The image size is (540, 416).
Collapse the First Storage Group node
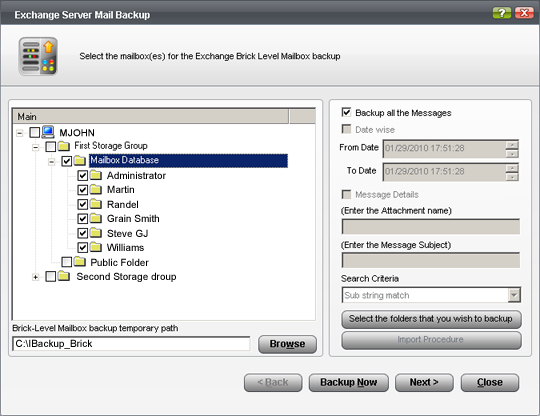coord(35,147)
